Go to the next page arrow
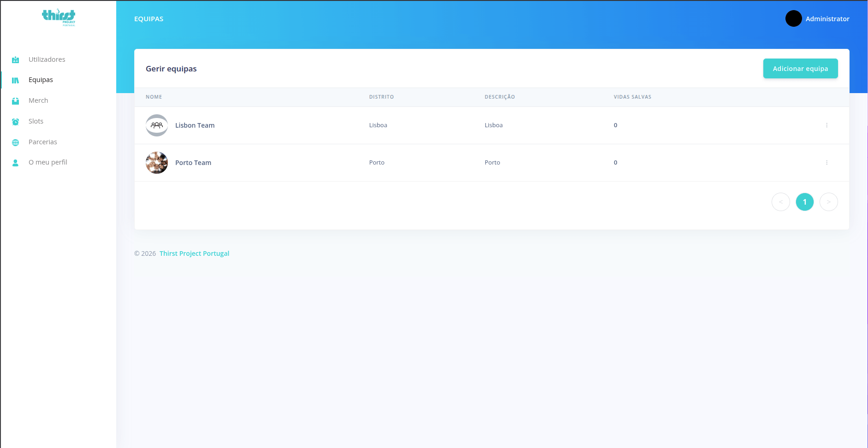868x448 pixels. pyautogui.click(x=828, y=202)
